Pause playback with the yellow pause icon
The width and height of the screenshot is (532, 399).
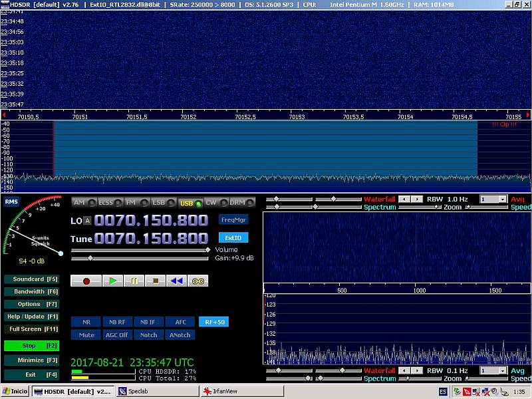tap(134, 281)
